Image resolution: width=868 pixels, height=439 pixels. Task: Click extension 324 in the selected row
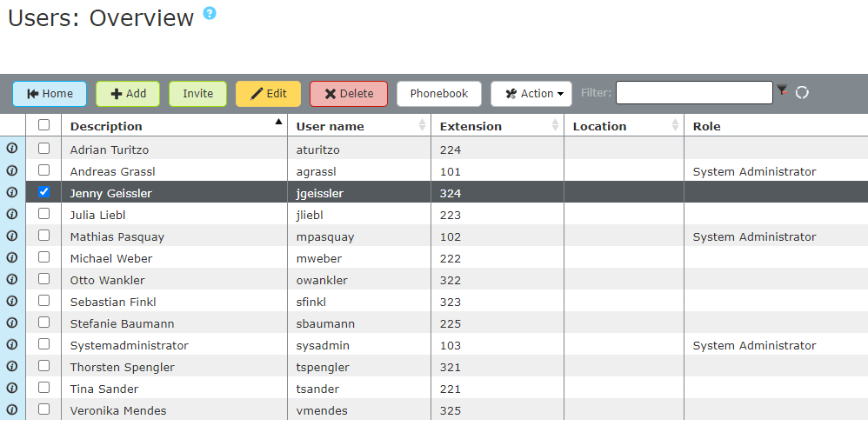click(497, 193)
